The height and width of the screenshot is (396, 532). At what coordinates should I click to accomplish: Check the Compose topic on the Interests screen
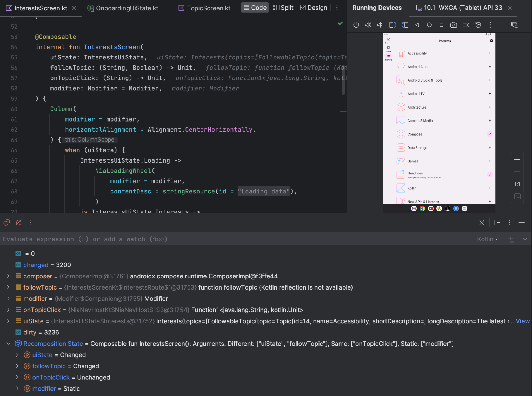click(x=490, y=134)
